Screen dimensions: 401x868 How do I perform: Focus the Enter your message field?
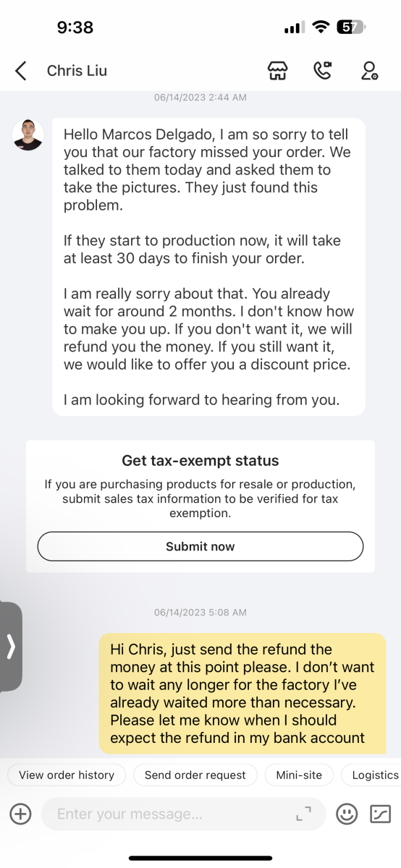[184, 814]
